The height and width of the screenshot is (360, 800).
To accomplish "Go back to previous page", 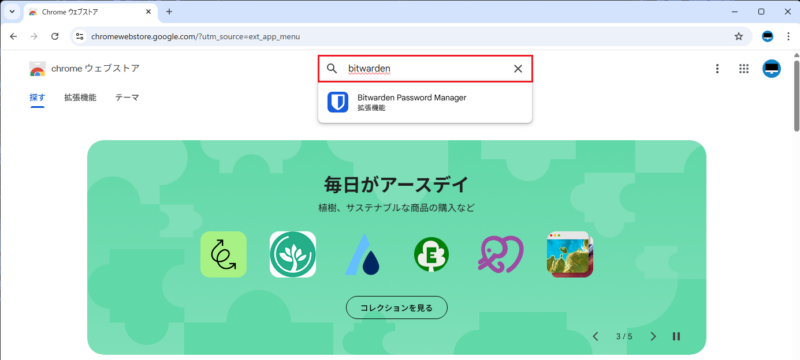I will (x=13, y=37).
